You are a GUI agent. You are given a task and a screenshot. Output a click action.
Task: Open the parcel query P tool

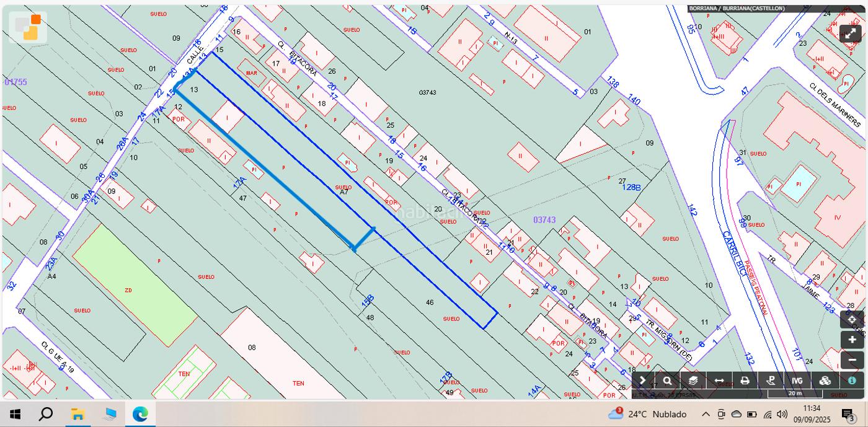(x=771, y=381)
